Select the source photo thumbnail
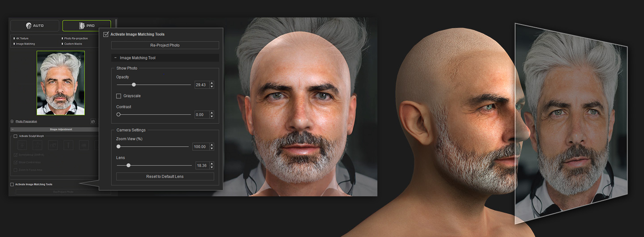The image size is (644, 237). point(61,83)
